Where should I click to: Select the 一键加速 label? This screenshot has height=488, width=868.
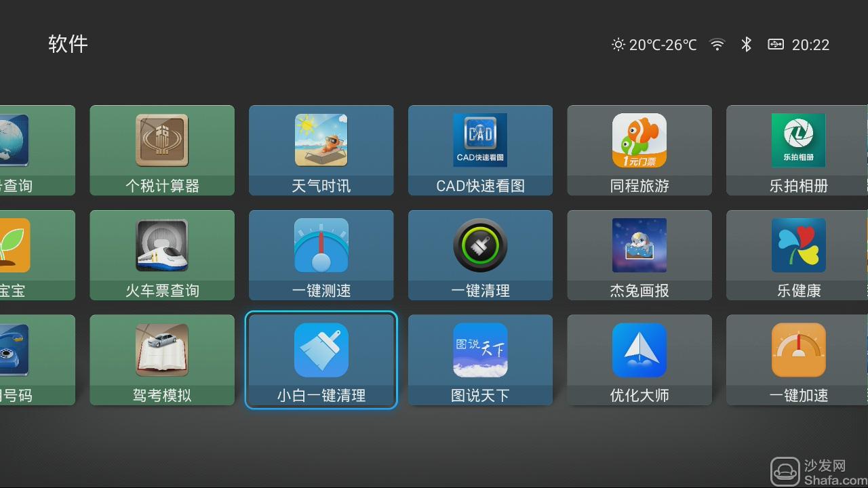click(798, 395)
